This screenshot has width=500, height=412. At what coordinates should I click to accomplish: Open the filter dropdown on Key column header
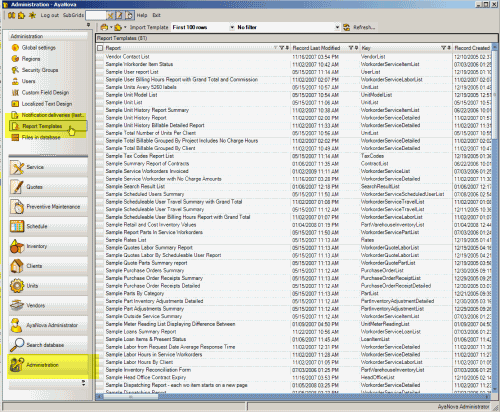click(444, 48)
